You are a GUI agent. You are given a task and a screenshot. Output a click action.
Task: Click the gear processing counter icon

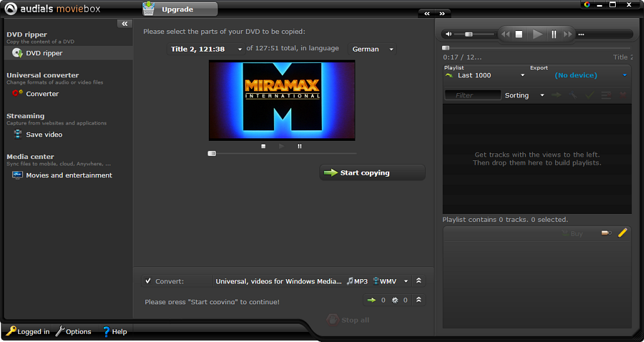click(395, 300)
